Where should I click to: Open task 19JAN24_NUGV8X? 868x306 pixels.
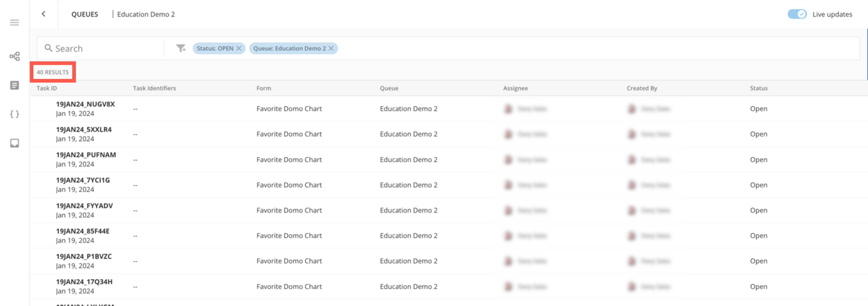coord(85,104)
